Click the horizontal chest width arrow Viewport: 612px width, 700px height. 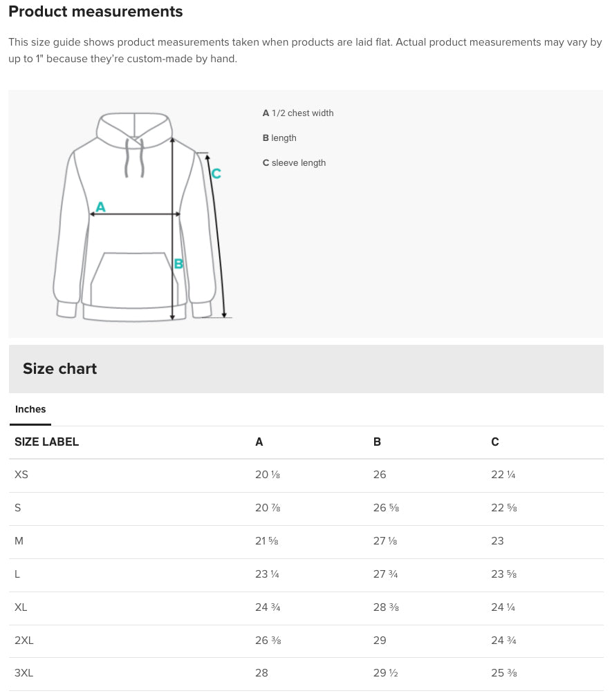(135, 214)
